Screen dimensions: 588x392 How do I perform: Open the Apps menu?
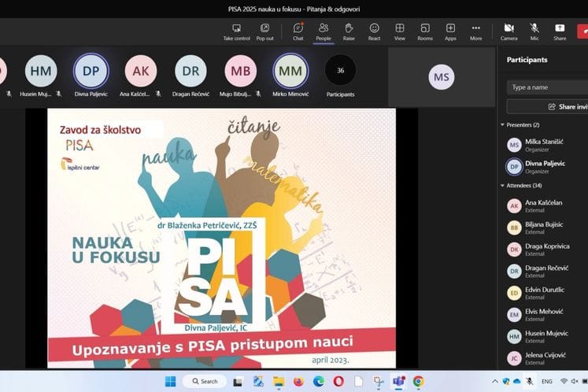pyautogui.click(x=450, y=32)
